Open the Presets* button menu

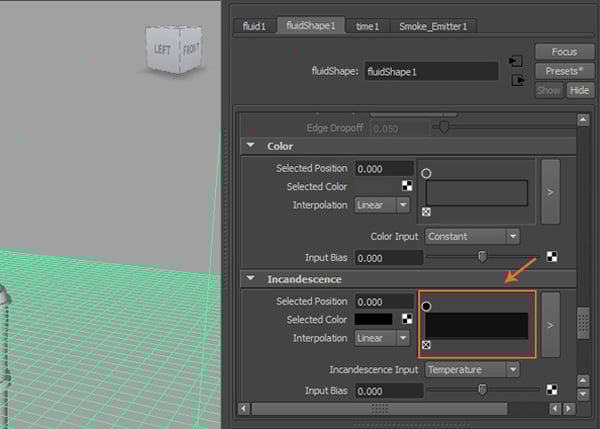pos(564,71)
